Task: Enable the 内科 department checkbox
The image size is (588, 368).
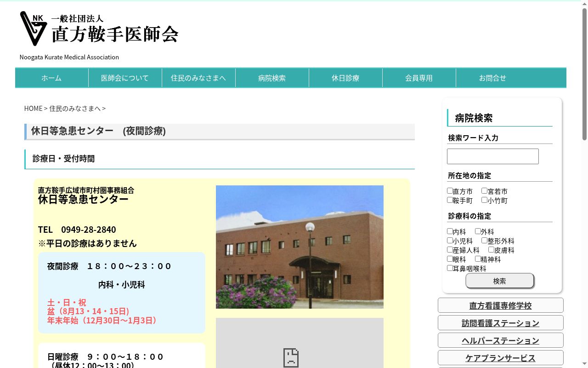Action: pos(450,231)
